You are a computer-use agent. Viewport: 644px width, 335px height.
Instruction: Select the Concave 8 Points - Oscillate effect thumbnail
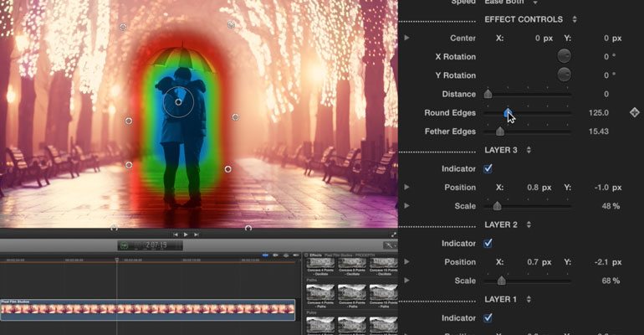tap(351, 263)
